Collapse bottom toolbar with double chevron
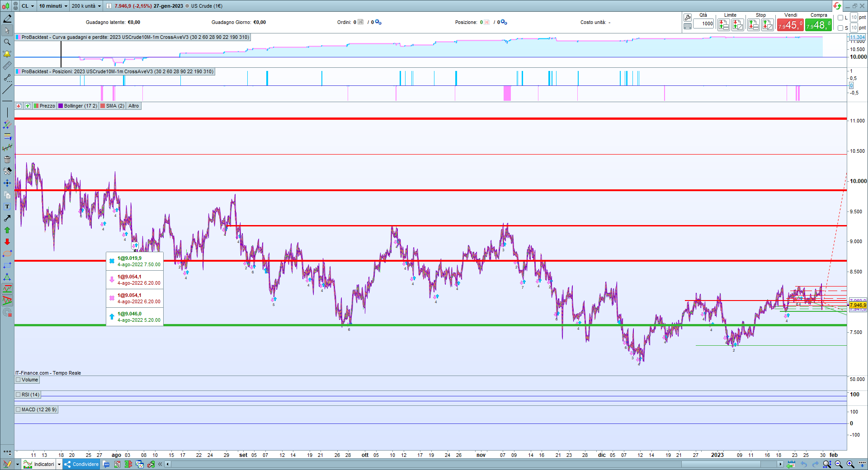Viewport: 868px width, 470px height. [x=160, y=464]
